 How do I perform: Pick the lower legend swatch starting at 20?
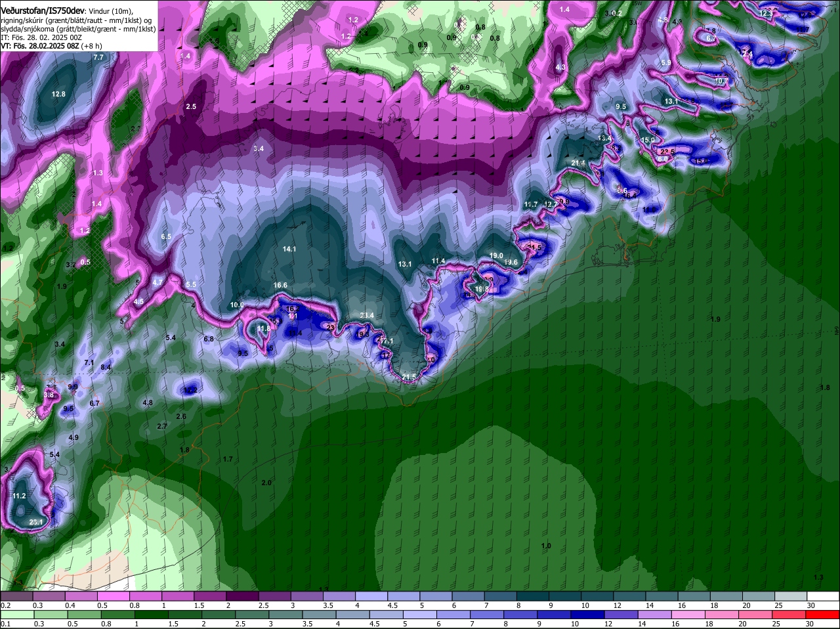(757, 615)
